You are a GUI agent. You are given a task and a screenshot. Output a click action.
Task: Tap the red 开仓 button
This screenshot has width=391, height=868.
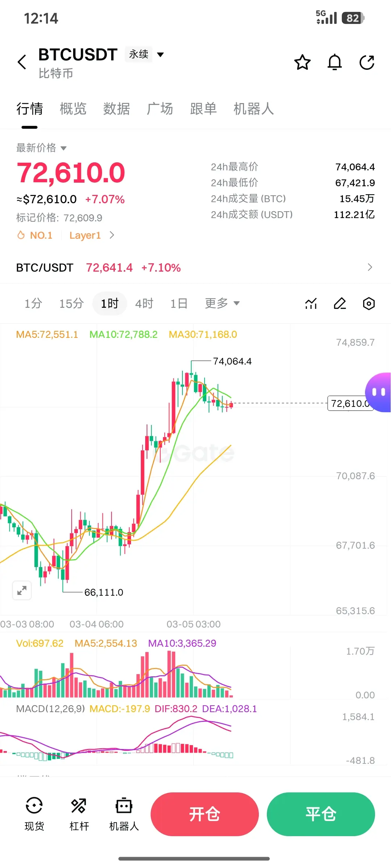coord(205,814)
